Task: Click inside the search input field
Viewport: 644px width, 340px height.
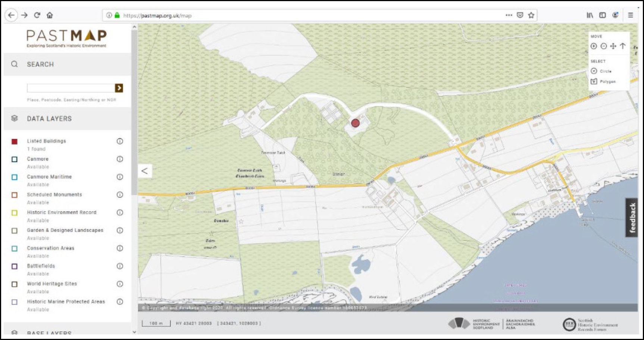Action: [67, 88]
